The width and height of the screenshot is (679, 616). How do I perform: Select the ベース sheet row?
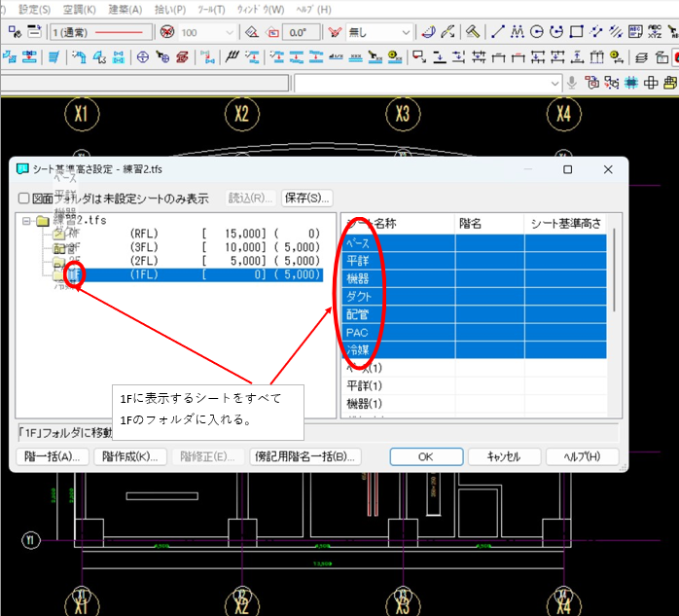(x=474, y=243)
